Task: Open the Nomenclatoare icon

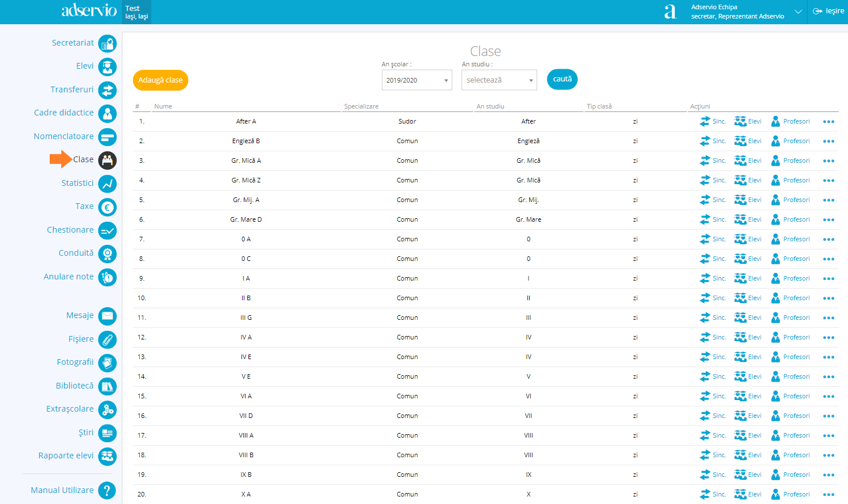Action: pyautogui.click(x=107, y=137)
